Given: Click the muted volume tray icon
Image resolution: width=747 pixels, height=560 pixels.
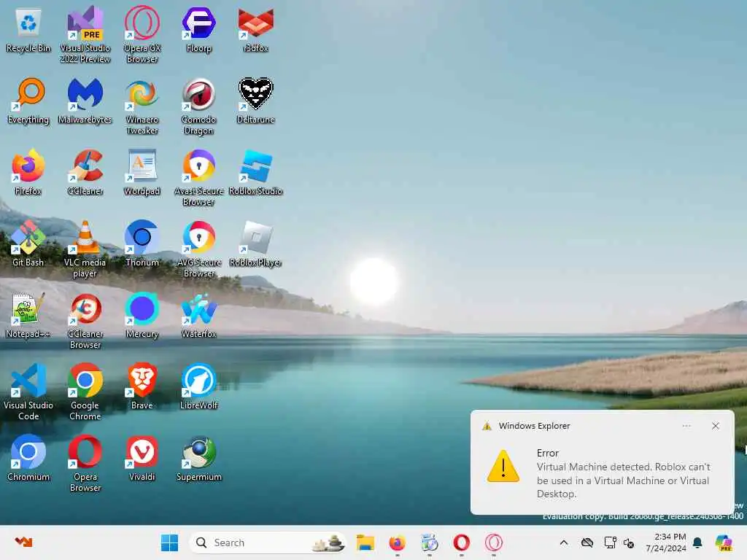Looking at the screenshot, I should 629,542.
